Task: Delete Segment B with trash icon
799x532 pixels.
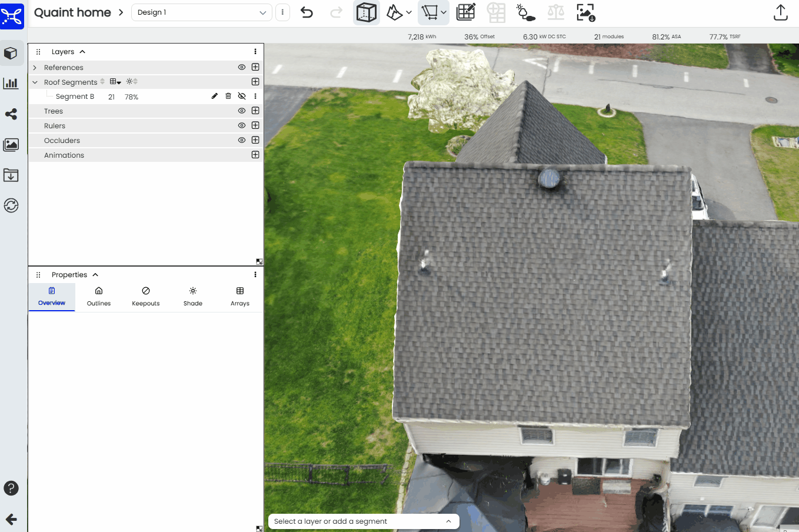Action: (228, 96)
